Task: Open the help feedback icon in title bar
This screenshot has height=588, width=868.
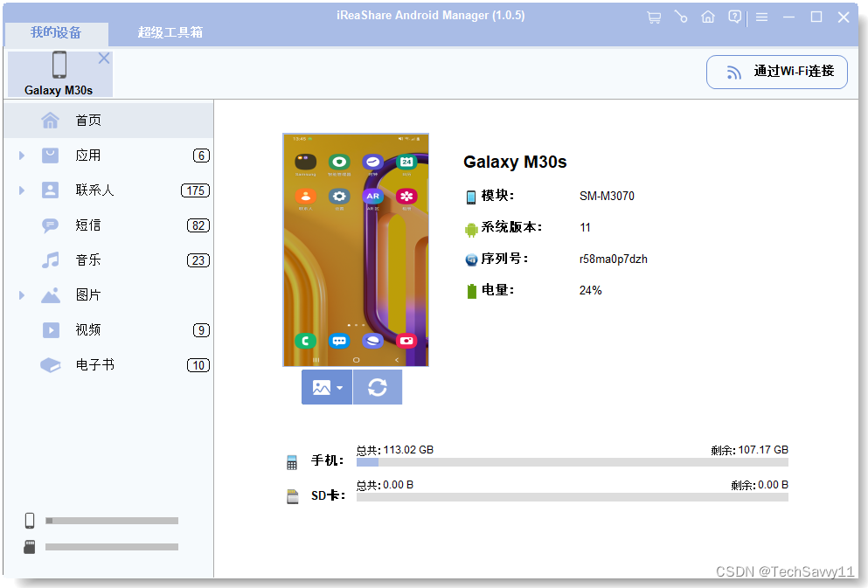Action: click(734, 17)
